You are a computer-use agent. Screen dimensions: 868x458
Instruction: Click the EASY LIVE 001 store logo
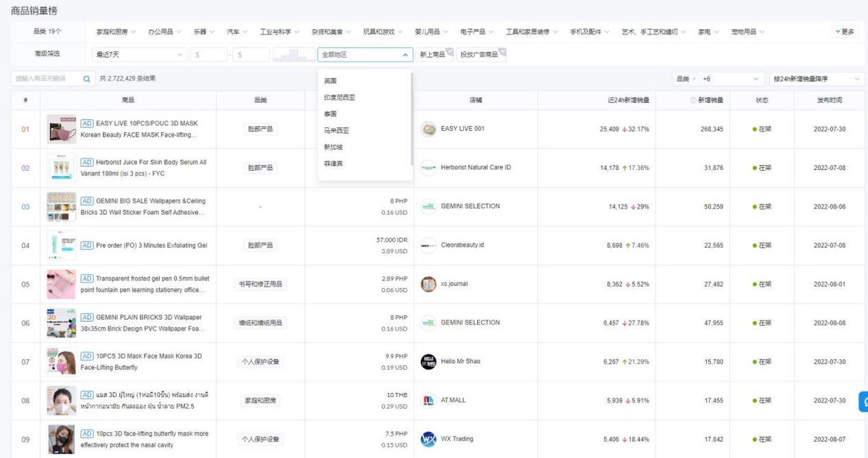429,129
